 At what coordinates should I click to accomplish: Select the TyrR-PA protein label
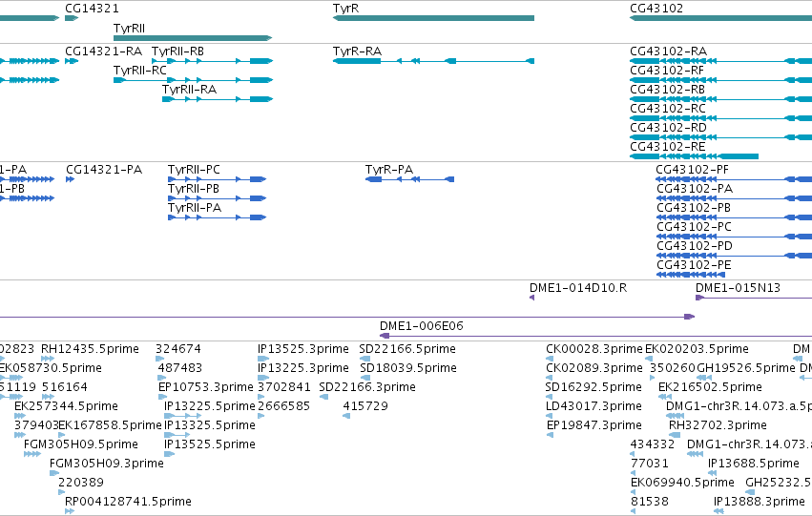click(x=389, y=170)
